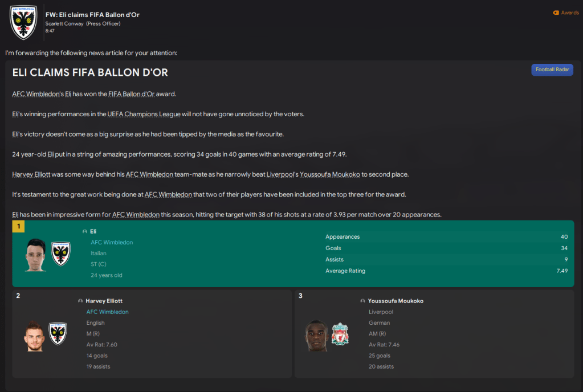Click the Wimbledon badge in Eli's winner card
Viewport: 583px width, 392px height.
tap(61, 254)
